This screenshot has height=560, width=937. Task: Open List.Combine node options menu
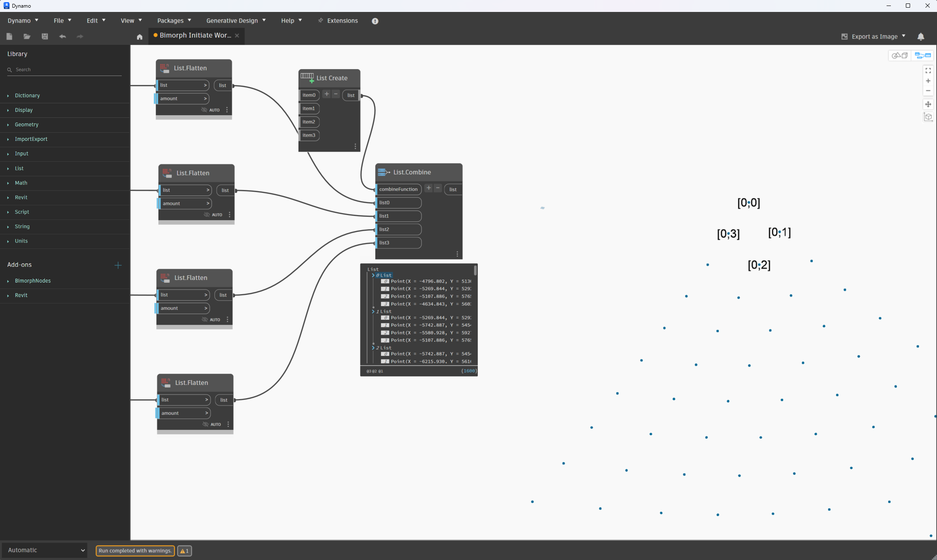tap(457, 254)
